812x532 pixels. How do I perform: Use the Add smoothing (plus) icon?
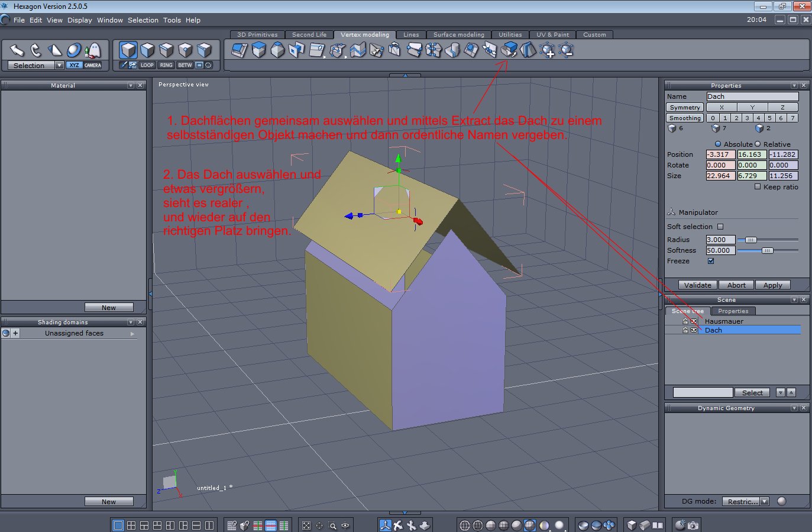click(x=547, y=50)
